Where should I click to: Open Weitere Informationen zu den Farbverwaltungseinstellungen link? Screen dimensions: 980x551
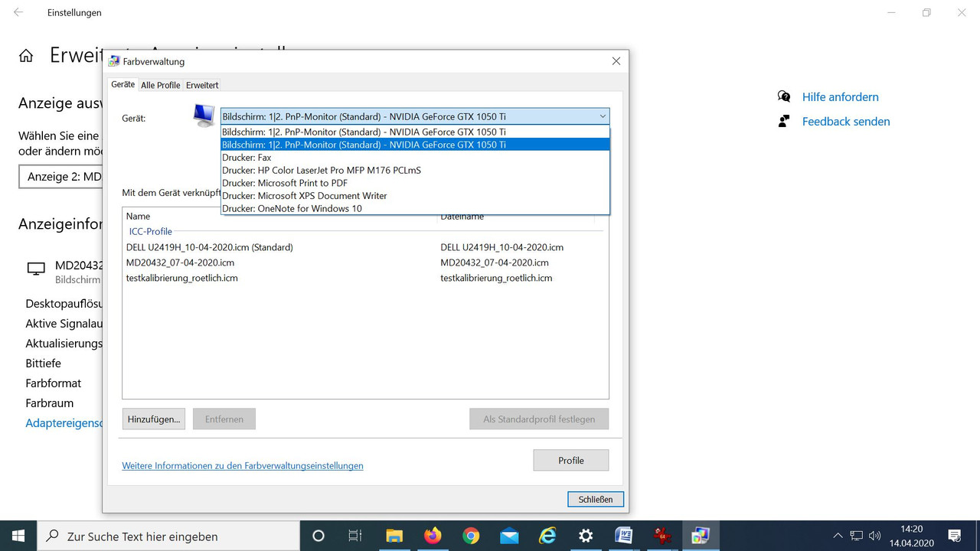click(243, 465)
